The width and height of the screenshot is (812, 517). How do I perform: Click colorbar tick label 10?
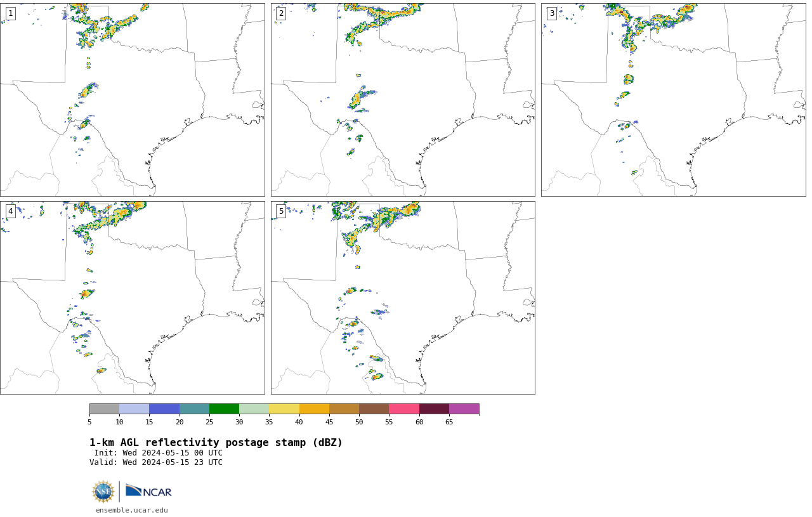119,422
